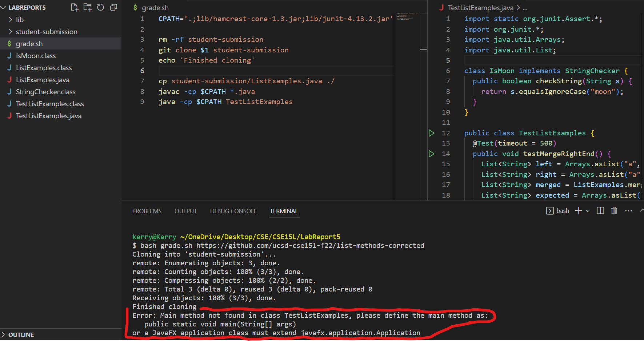Viewport: 644px width, 341px height.
Task: Expand the OUTLINE section
Action: (x=21, y=335)
